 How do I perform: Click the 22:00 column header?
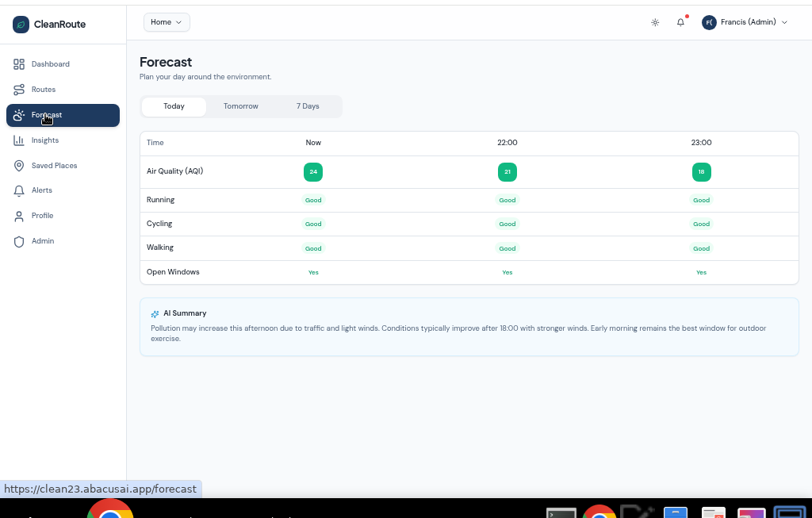point(507,143)
